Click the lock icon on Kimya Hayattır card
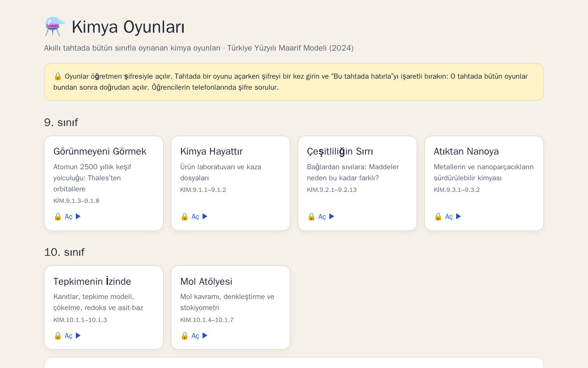Image resolution: width=588 pixels, height=368 pixels. (x=185, y=217)
